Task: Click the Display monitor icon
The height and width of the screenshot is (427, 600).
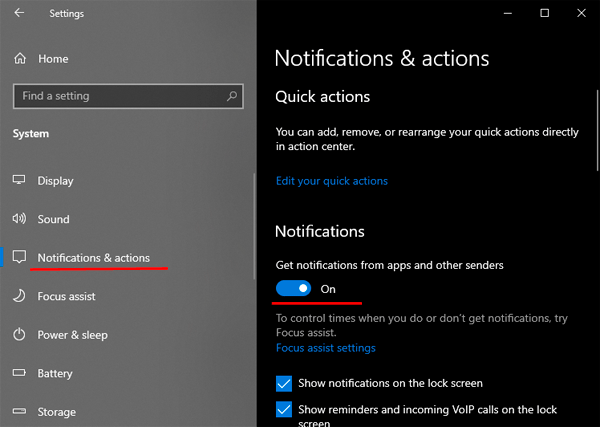Action: click(19, 181)
